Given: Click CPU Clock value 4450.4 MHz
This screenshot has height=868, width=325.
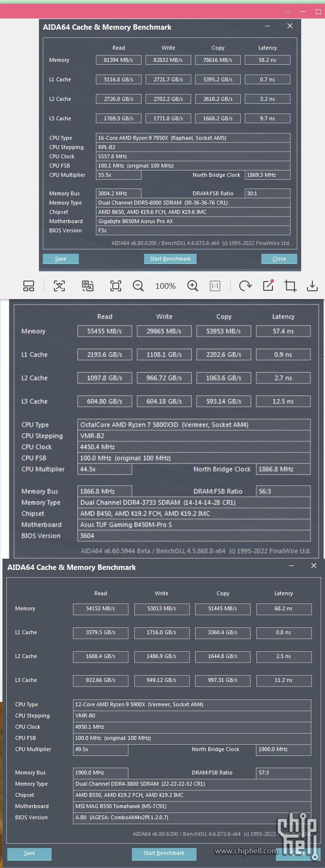Looking at the screenshot, I should coord(194,447).
